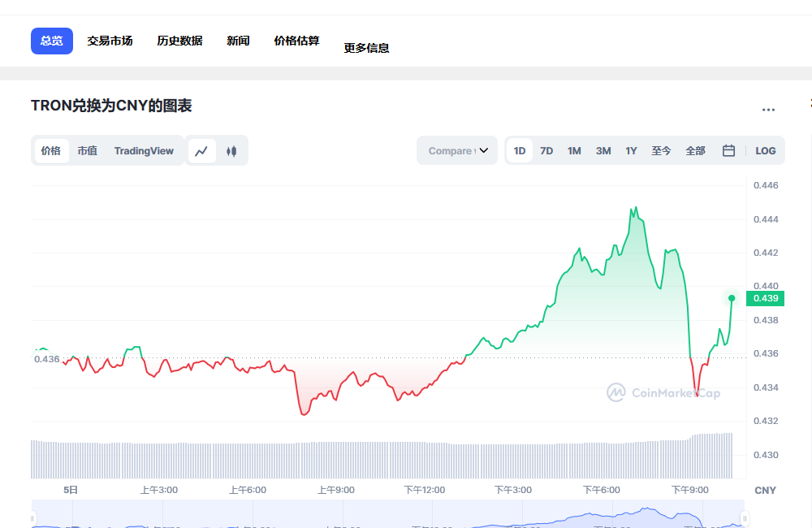Open the 价格估算 price estimate tab
The image size is (812, 528).
coord(296,41)
